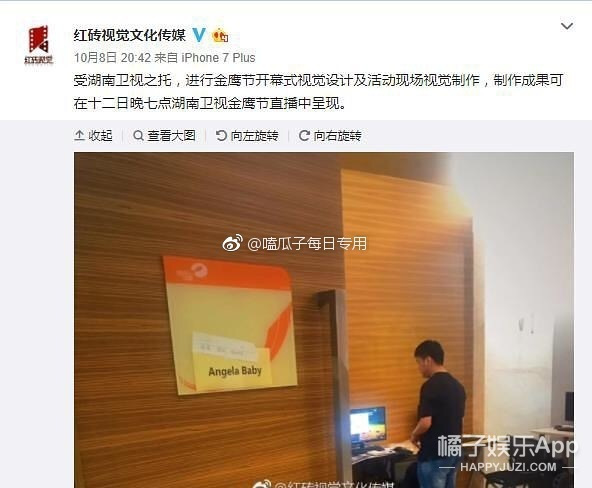
Task: Open the 10月8日 20:42 timestamp link
Action: coord(112,58)
